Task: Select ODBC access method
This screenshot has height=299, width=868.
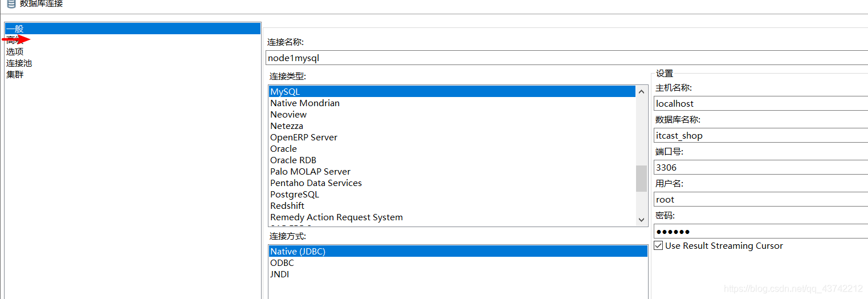Action: 282,262
